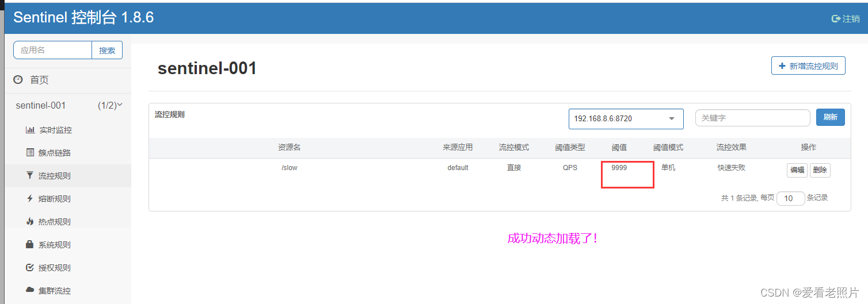The width and height of the screenshot is (868, 304).
Task: Click the list icon for 簇点链路
Action: click(30, 152)
